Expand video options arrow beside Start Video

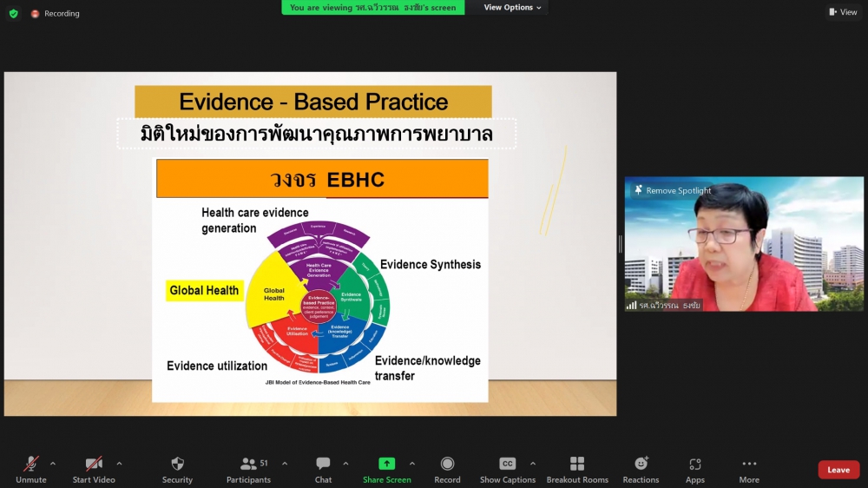point(119,463)
